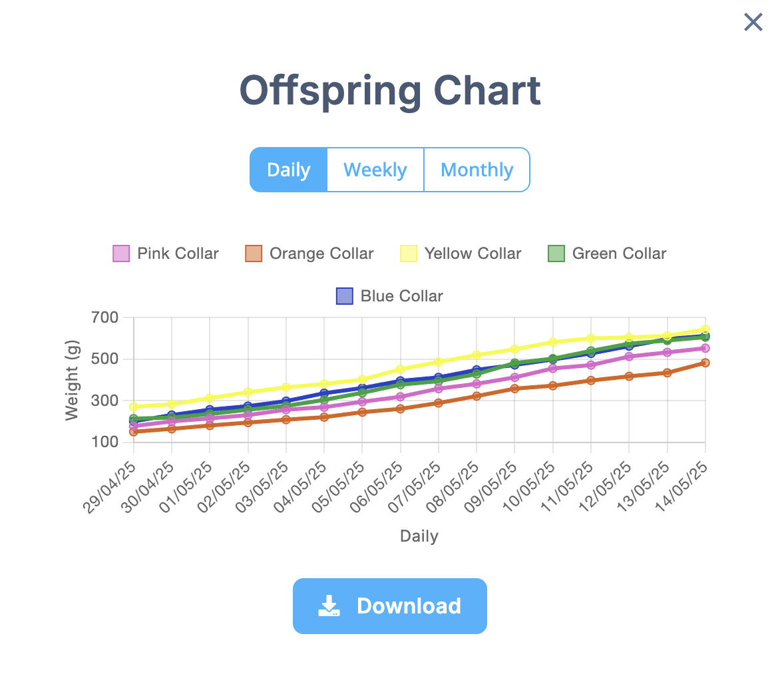Hide the Blue Collar line via its legend entry
Viewport: 784px width, 680px height.
[x=389, y=296]
